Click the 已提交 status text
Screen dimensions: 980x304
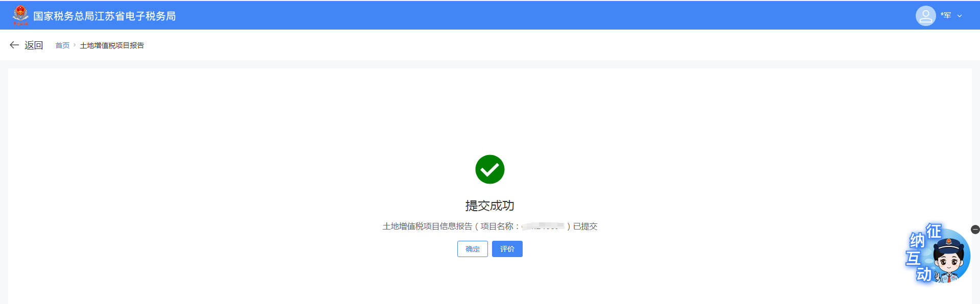[585, 226]
